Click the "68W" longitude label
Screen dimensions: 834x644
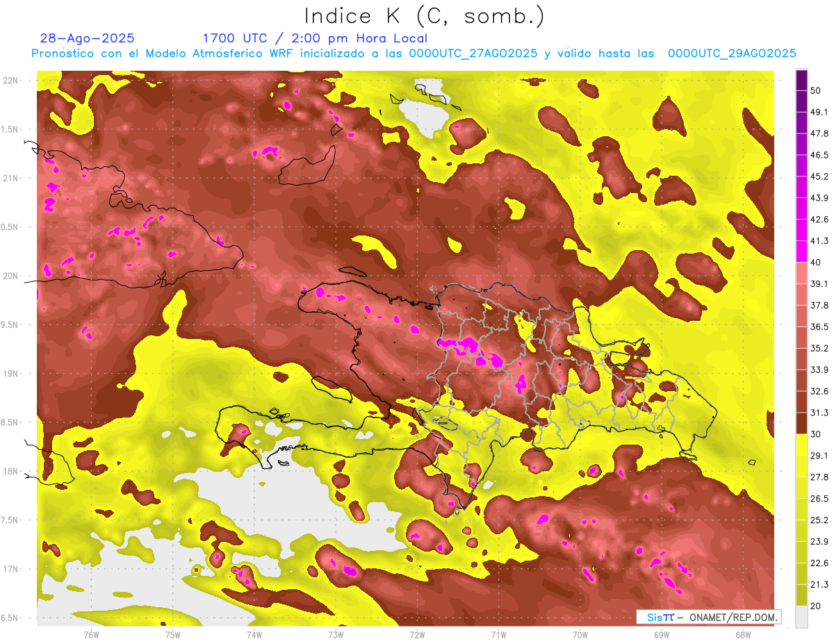(743, 634)
